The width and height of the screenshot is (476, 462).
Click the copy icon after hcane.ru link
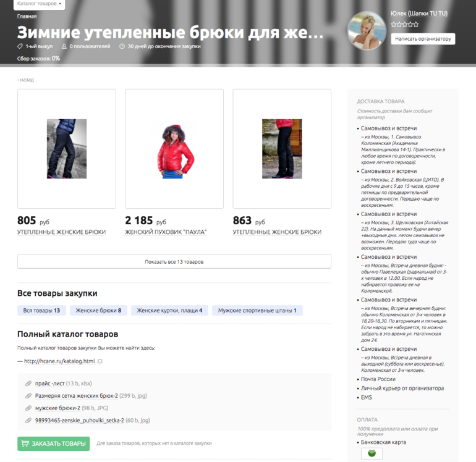[x=100, y=361]
